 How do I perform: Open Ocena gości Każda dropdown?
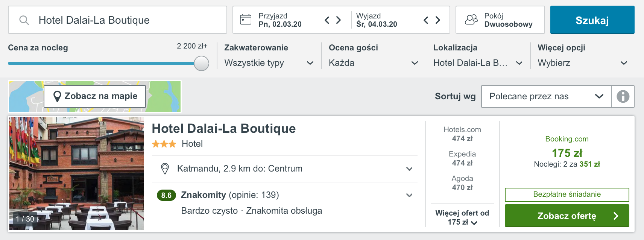(374, 63)
